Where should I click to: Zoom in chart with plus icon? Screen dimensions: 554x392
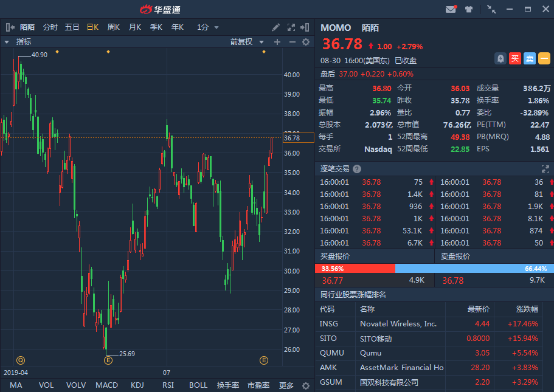pos(277,42)
